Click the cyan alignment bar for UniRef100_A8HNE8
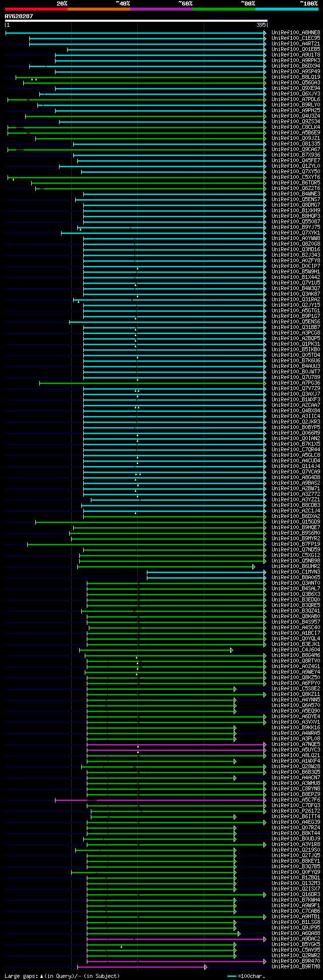323x980 pixels. tap(135, 33)
